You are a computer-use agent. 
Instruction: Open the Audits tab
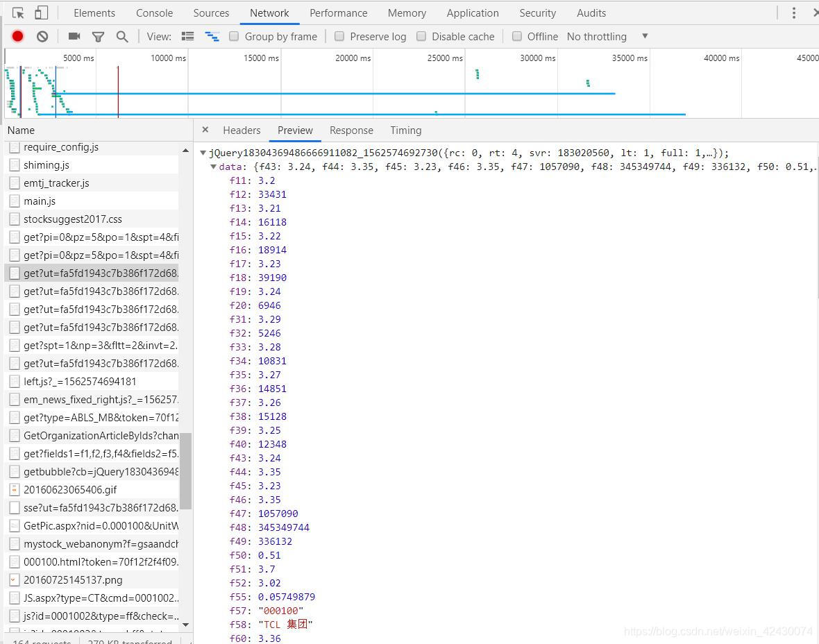591,13
